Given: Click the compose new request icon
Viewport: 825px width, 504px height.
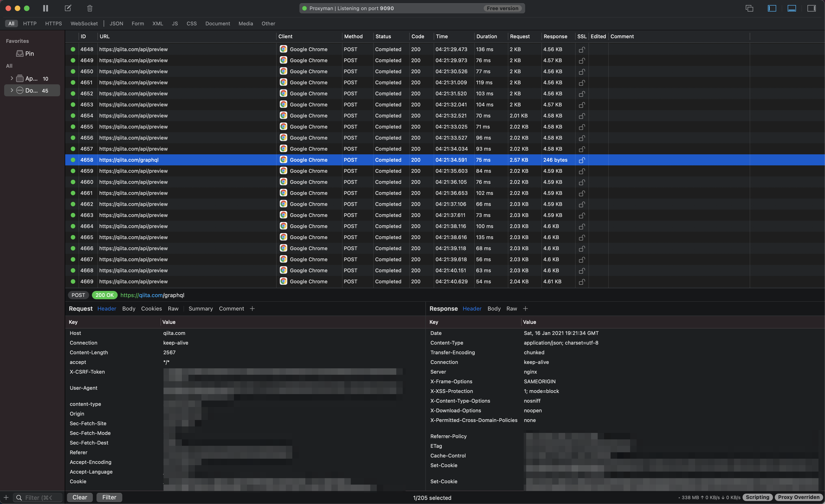Looking at the screenshot, I should (x=68, y=8).
